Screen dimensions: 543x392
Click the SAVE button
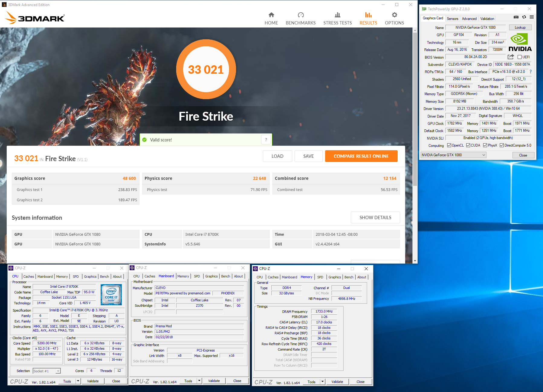pyautogui.click(x=309, y=156)
